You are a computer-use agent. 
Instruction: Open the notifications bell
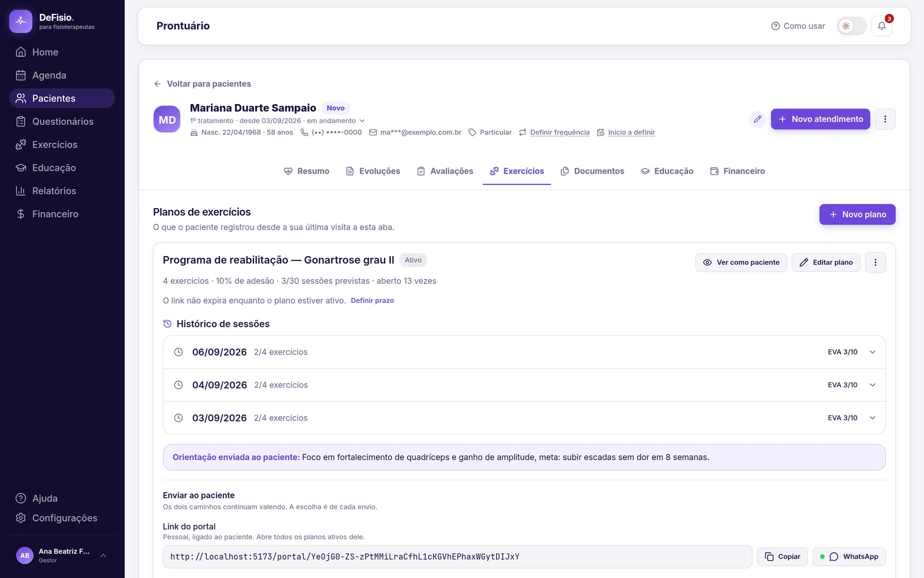pos(882,26)
